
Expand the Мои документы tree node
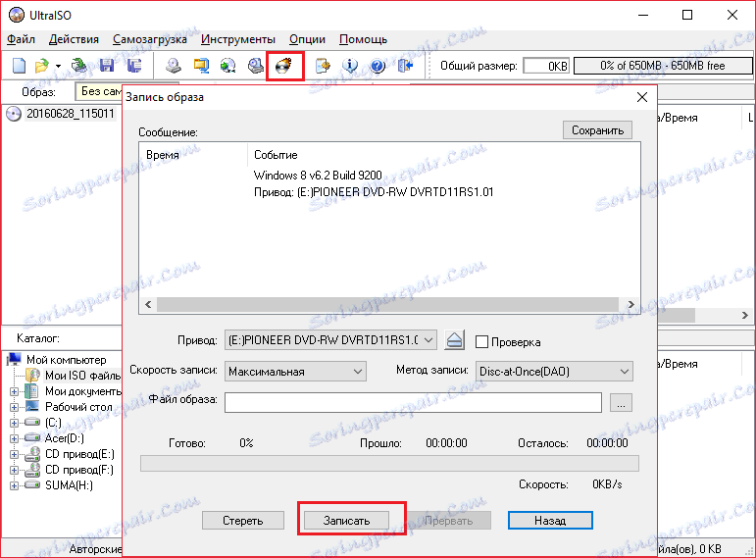(15, 391)
